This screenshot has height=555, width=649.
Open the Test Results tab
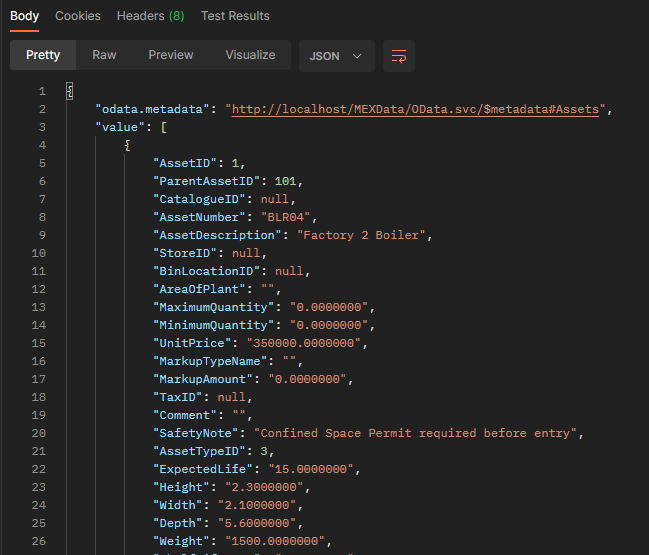(x=235, y=16)
